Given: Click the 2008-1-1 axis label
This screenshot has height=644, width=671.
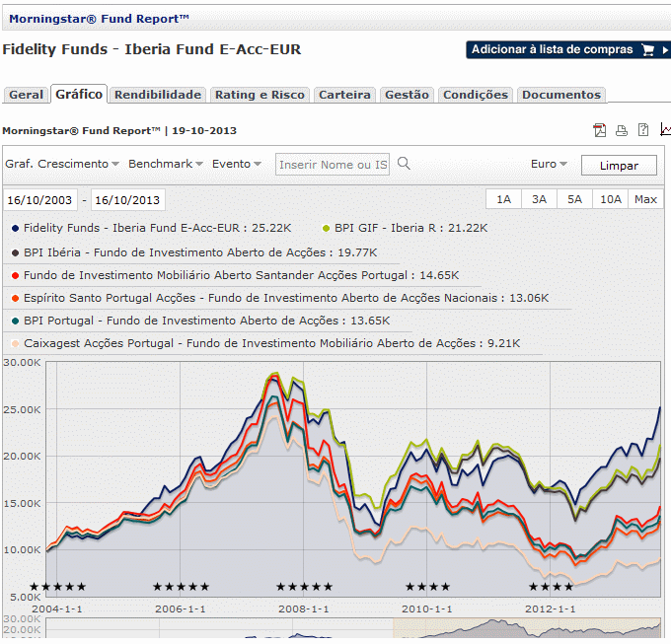Looking at the screenshot, I should point(303,608).
